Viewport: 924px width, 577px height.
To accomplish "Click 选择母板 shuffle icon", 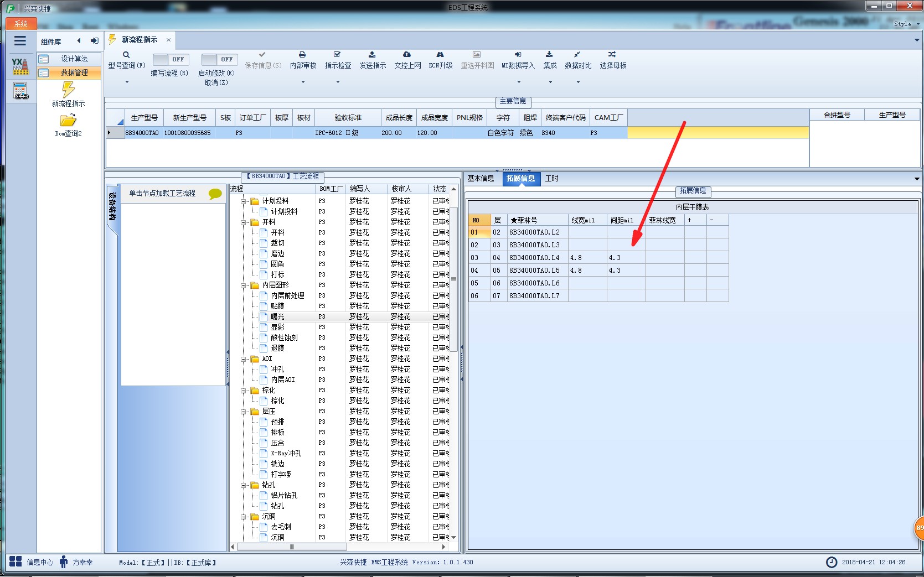I will [612, 55].
